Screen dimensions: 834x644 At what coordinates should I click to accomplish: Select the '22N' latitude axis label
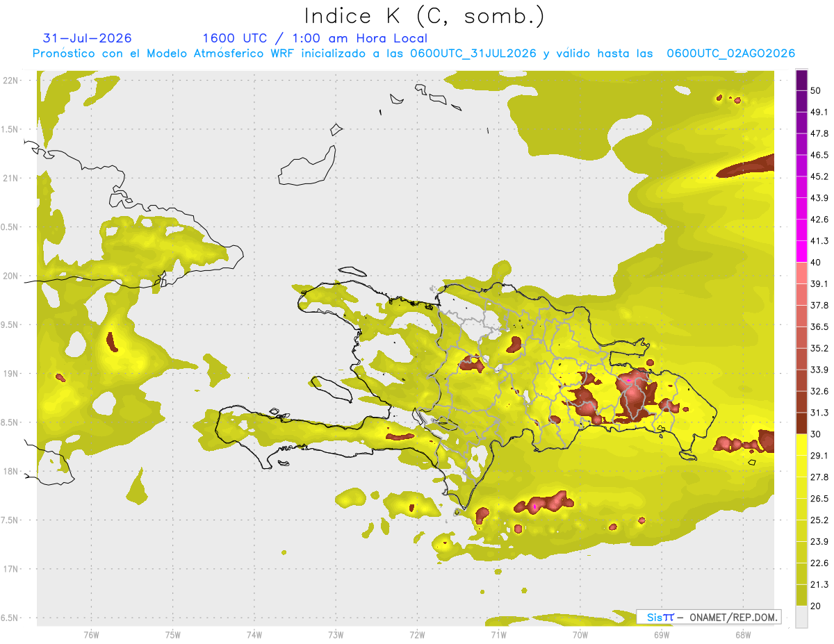coord(10,81)
